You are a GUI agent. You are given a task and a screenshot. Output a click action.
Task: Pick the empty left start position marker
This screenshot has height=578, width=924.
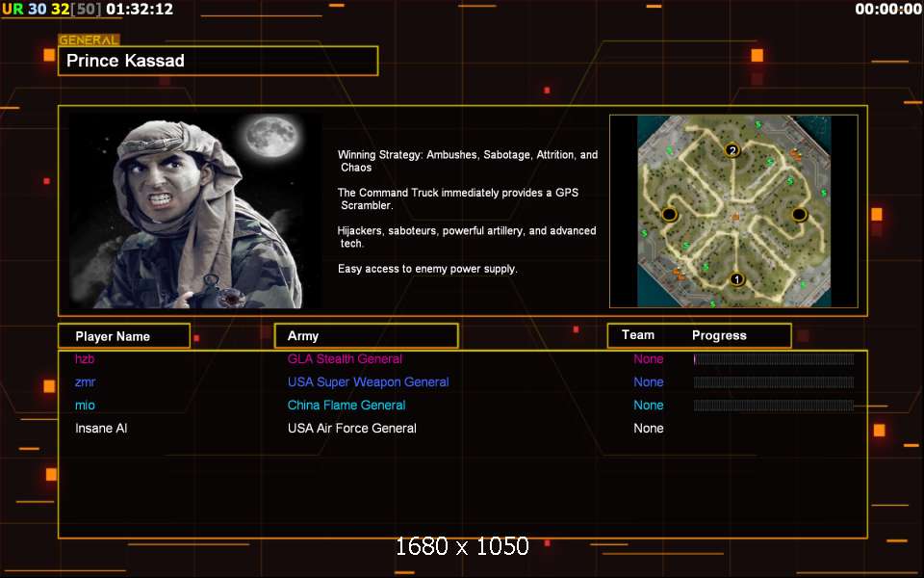tap(669, 214)
